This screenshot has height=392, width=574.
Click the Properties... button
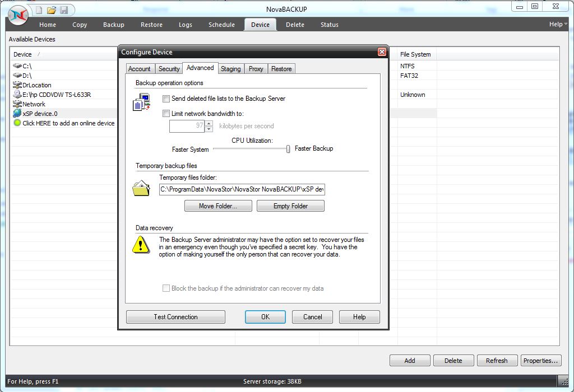(540, 361)
